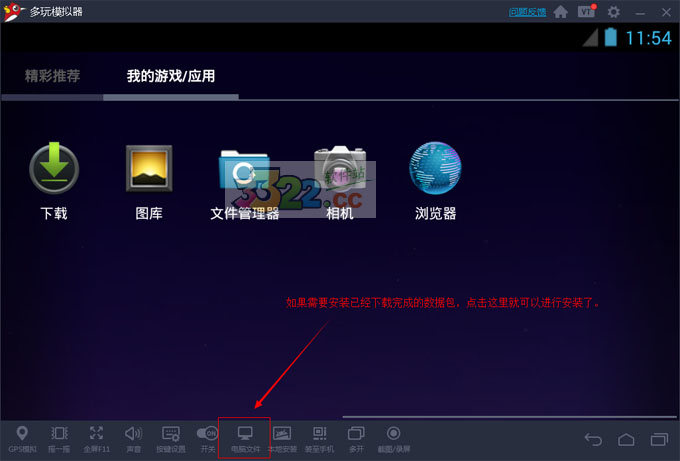
Task: Launch the 相机 camera app
Action: point(340,182)
